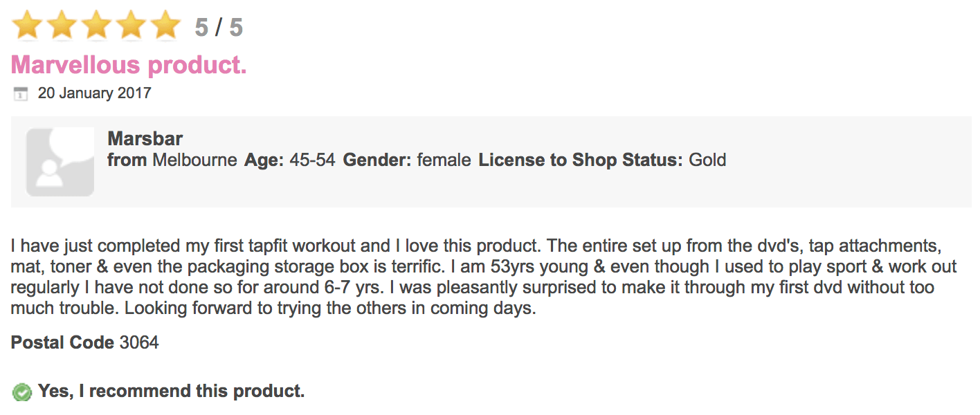Click the calendar icon beside the date
This screenshot has height=415, width=980.
coord(21,93)
